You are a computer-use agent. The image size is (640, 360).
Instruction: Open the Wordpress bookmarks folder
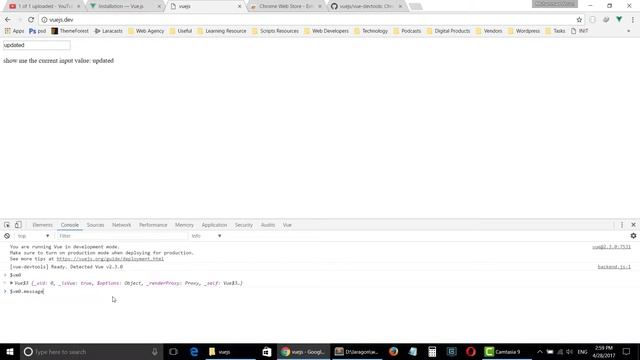click(x=524, y=31)
